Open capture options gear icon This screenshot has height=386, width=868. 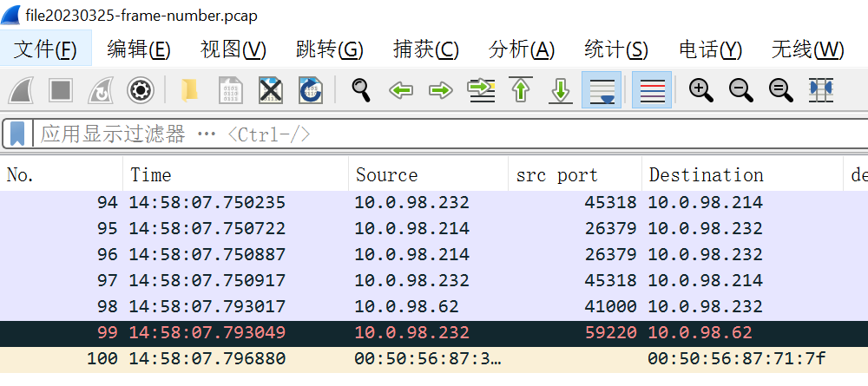141,89
